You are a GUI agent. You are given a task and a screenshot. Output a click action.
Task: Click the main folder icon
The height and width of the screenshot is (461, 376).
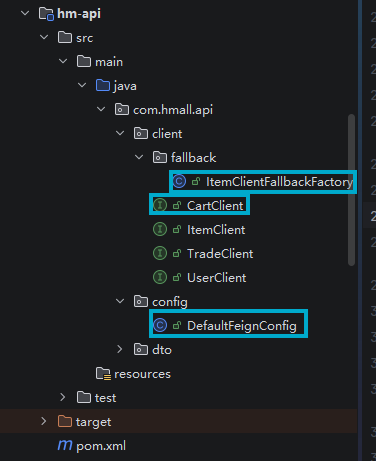tap(84, 61)
